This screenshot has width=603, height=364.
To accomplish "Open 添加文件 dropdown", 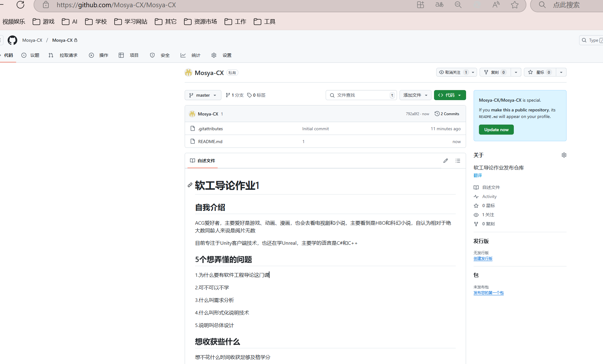I will (415, 95).
